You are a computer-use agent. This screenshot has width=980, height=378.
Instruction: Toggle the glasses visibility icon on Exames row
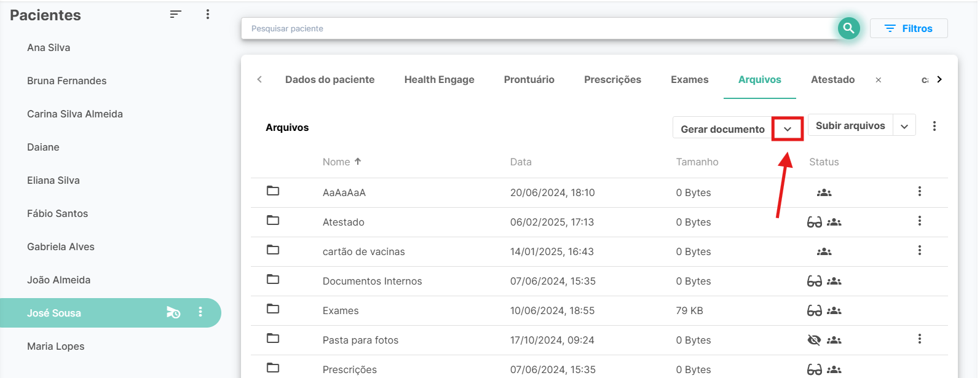click(x=814, y=310)
